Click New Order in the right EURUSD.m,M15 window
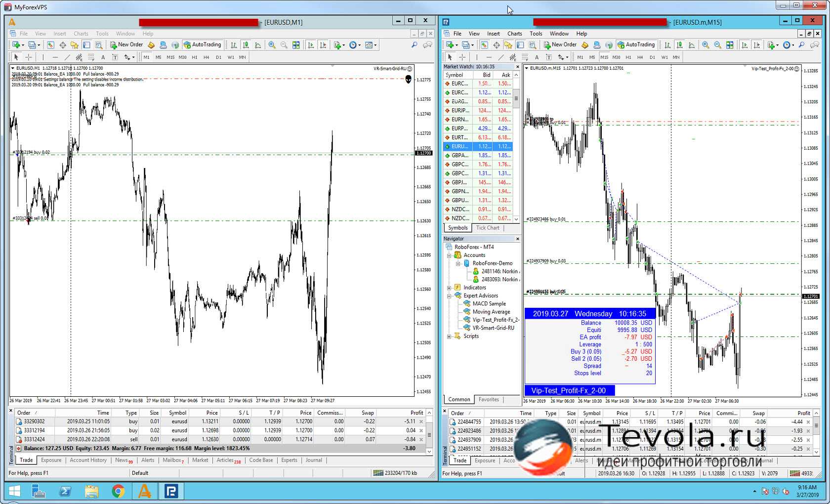830x504 pixels. coord(560,44)
